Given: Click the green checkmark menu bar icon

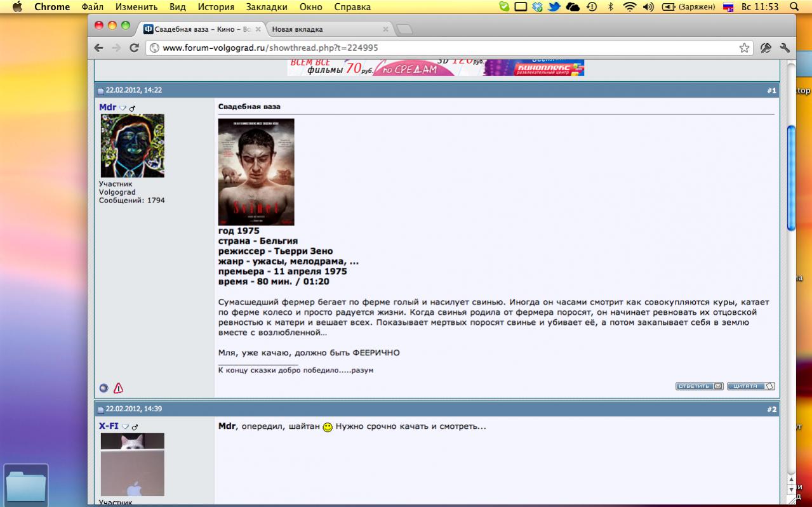Looking at the screenshot, I should pos(504,7).
